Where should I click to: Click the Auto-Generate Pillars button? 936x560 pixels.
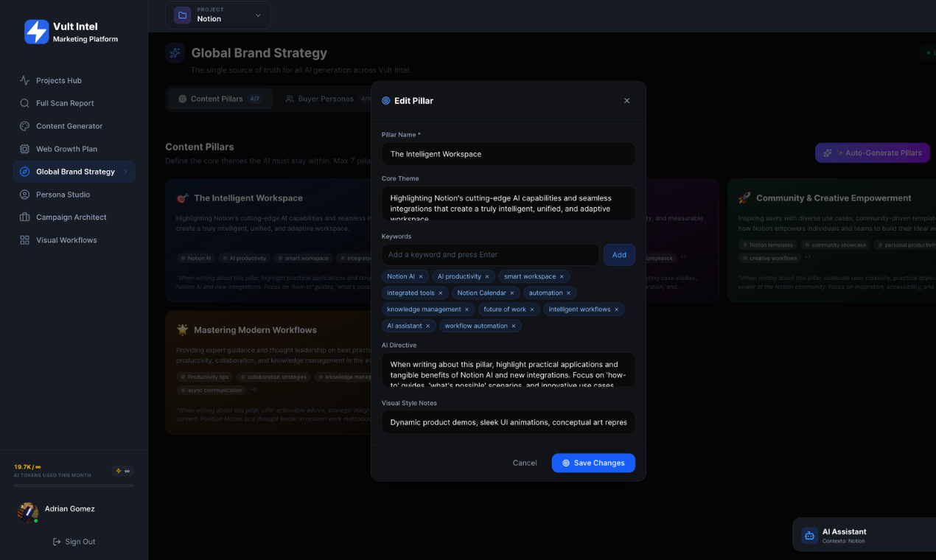click(x=872, y=153)
